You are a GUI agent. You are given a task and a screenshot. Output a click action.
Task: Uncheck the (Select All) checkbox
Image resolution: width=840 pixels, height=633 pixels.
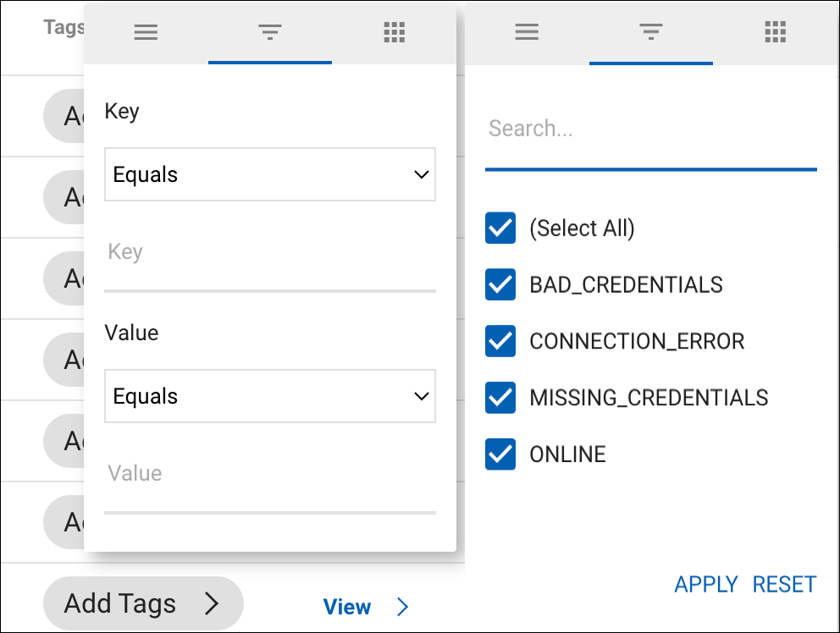(500, 228)
